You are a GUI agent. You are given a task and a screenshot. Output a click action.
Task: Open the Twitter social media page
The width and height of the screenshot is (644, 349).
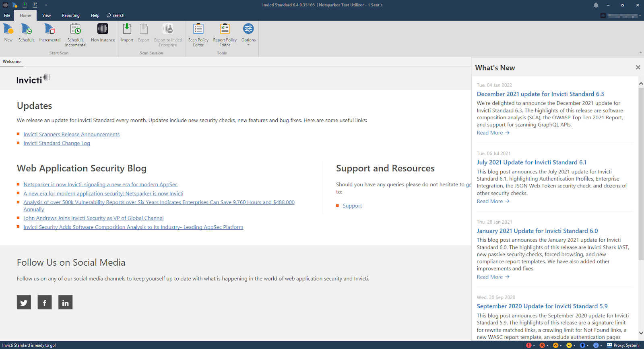click(x=24, y=302)
